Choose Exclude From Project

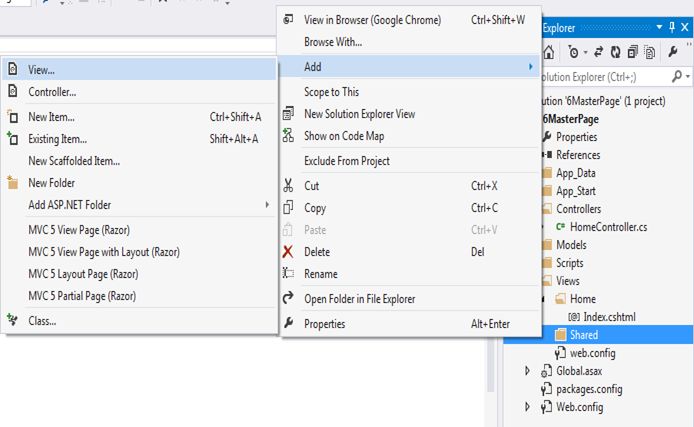[410, 161]
